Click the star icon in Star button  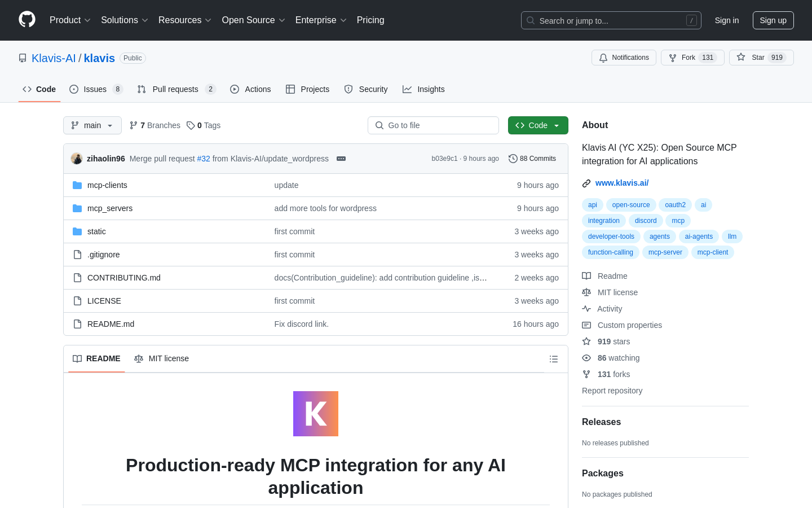(x=741, y=57)
